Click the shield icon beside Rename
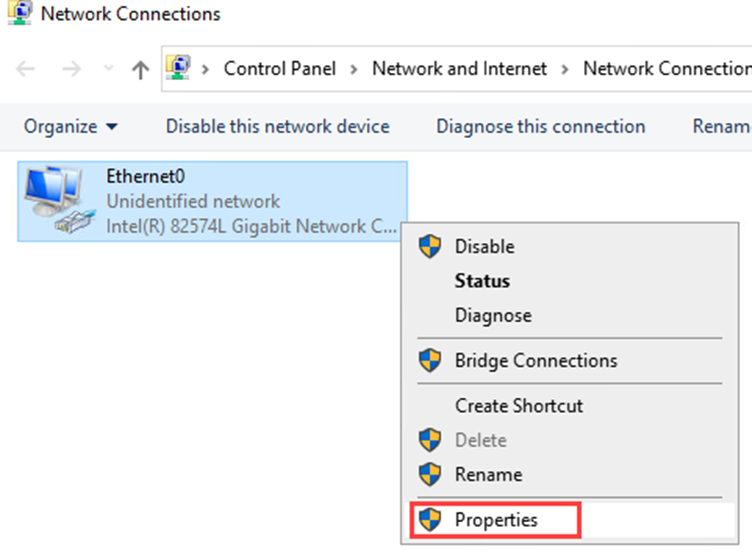 pyautogui.click(x=430, y=474)
